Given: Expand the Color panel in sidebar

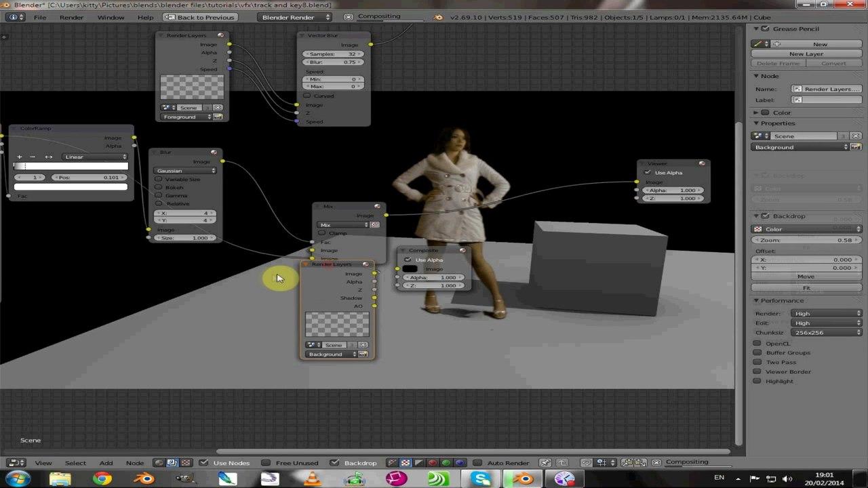Looking at the screenshot, I should point(756,113).
